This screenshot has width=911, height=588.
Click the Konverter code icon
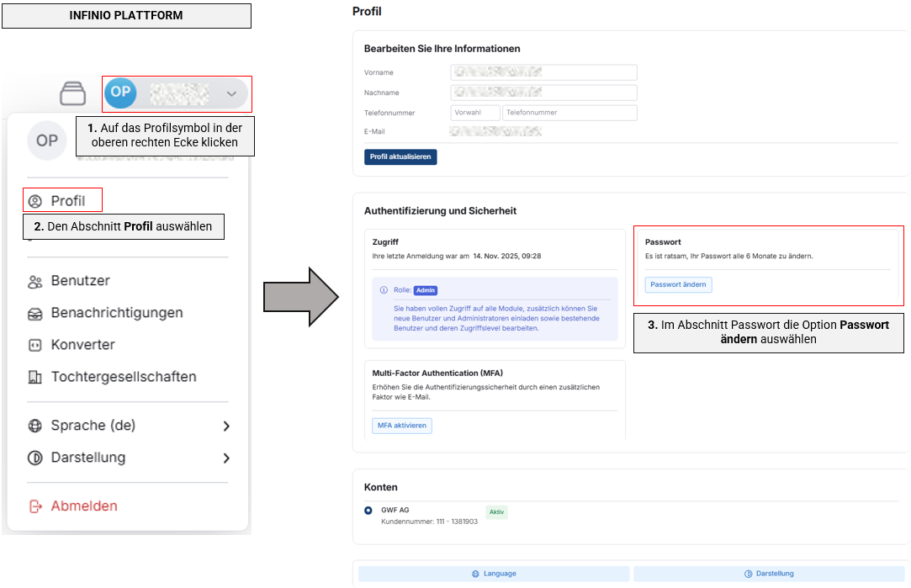[x=35, y=346]
